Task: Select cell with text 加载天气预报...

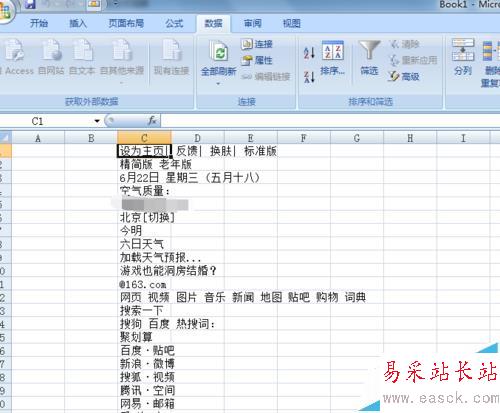Action: 144,258
